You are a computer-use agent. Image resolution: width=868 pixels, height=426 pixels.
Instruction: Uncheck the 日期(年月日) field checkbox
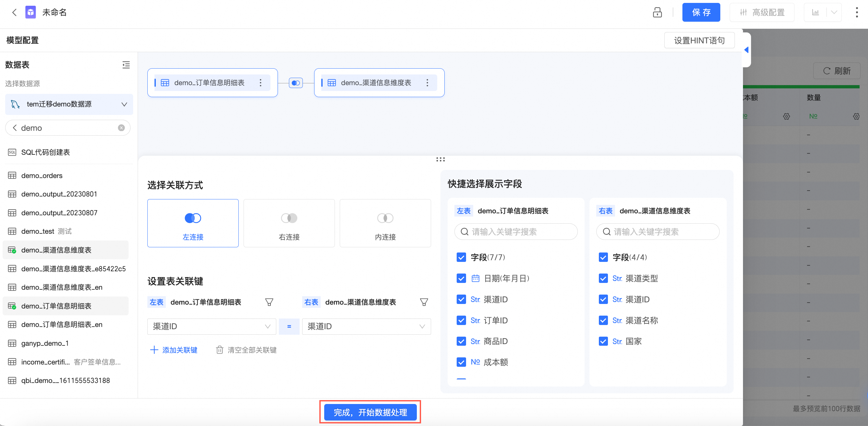(x=461, y=278)
